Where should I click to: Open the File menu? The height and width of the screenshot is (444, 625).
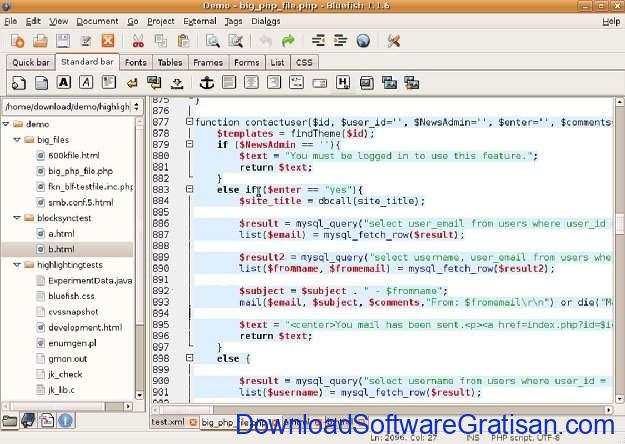pyautogui.click(x=10, y=21)
